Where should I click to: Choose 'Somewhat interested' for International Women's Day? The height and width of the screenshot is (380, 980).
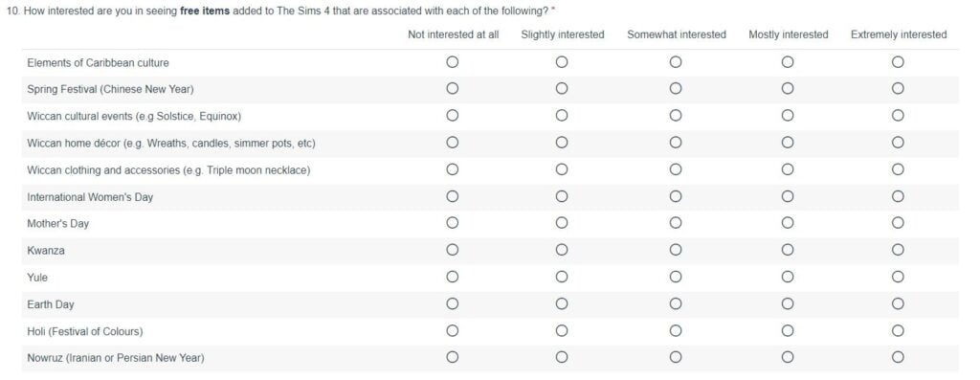point(676,196)
